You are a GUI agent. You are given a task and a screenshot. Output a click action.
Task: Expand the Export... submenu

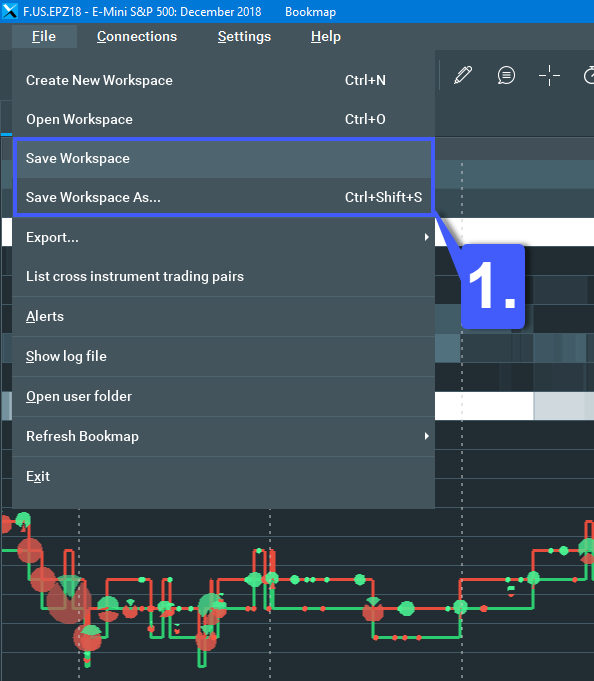pos(224,237)
